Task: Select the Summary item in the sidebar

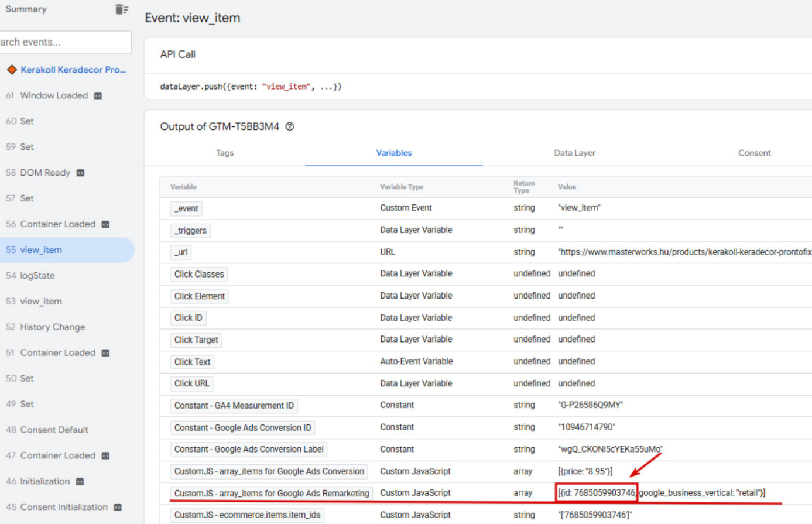Action: pyautogui.click(x=26, y=9)
